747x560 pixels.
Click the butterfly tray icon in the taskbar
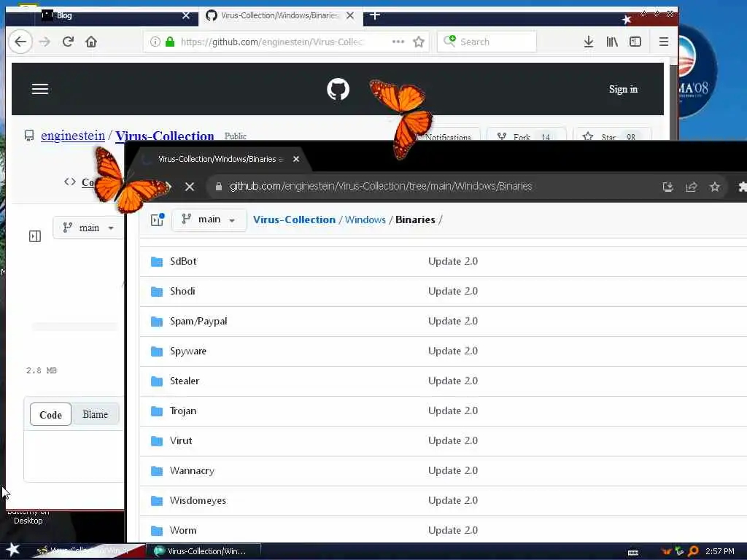(667, 551)
